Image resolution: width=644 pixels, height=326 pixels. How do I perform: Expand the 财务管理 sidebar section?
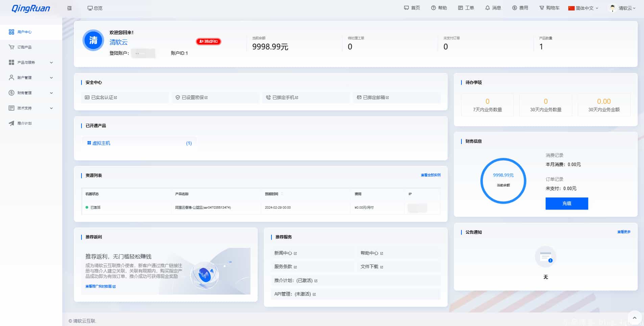[30, 93]
